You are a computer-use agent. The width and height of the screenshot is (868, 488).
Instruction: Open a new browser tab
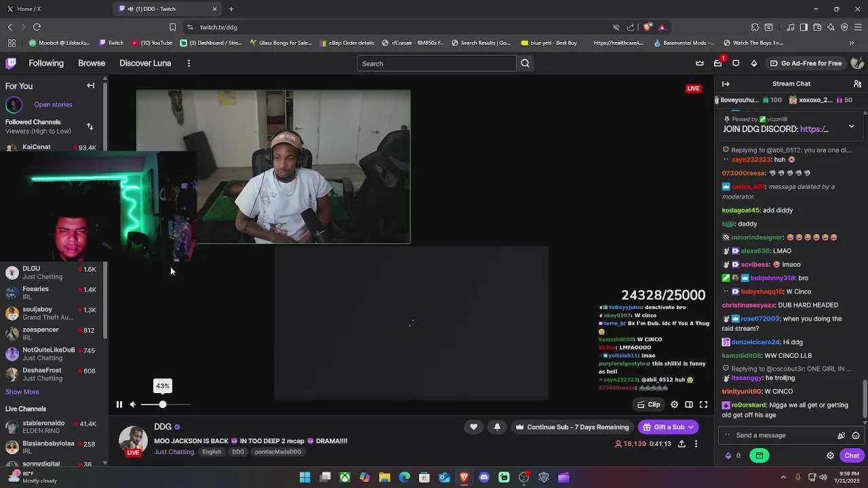[231, 9]
